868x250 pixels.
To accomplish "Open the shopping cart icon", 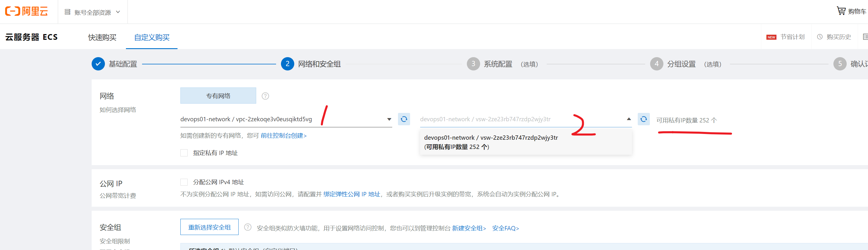I will [x=841, y=11].
